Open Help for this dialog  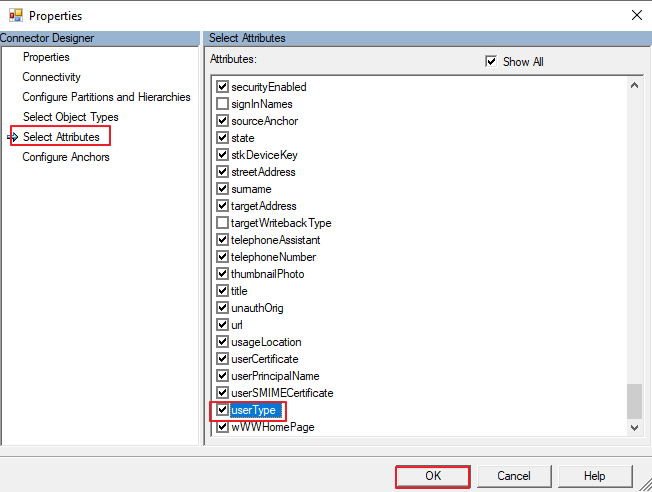point(595,476)
